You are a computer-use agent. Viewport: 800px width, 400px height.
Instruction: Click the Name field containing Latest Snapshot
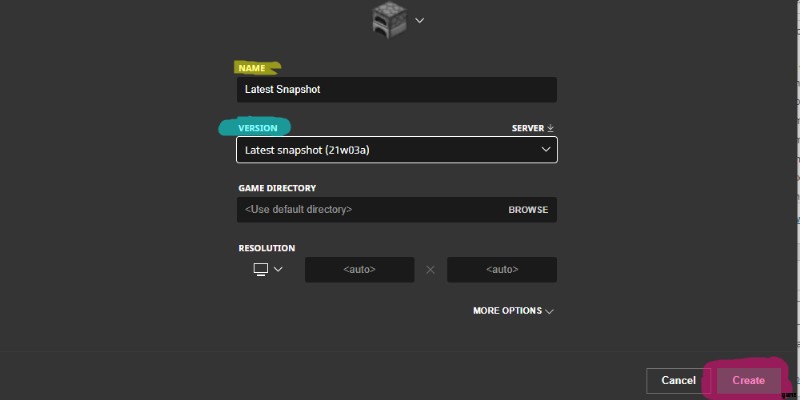tap(396, 89)
